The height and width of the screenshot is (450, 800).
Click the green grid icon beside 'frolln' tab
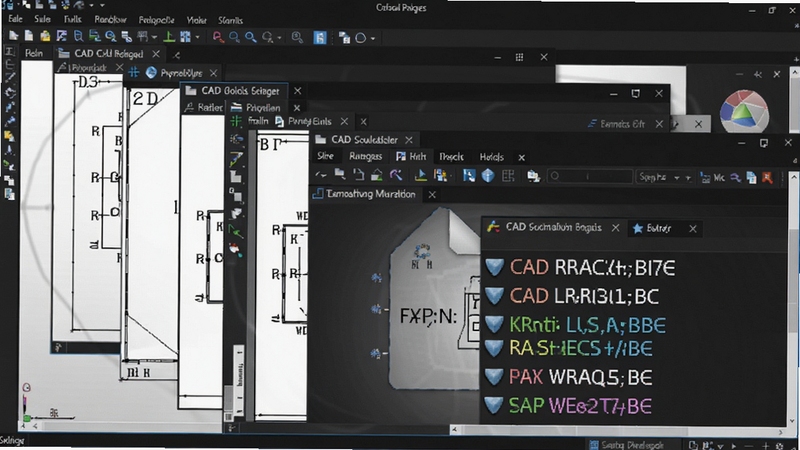(236, 121)
